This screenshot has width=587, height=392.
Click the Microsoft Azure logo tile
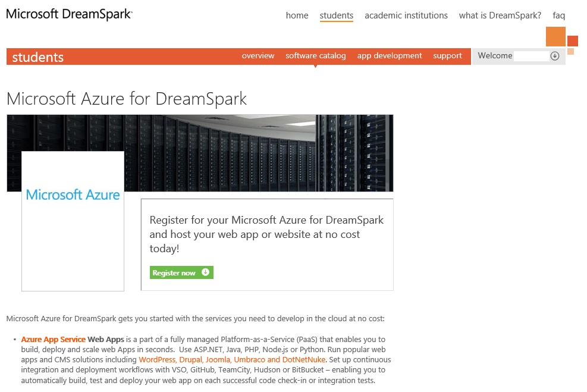point(73,221)
